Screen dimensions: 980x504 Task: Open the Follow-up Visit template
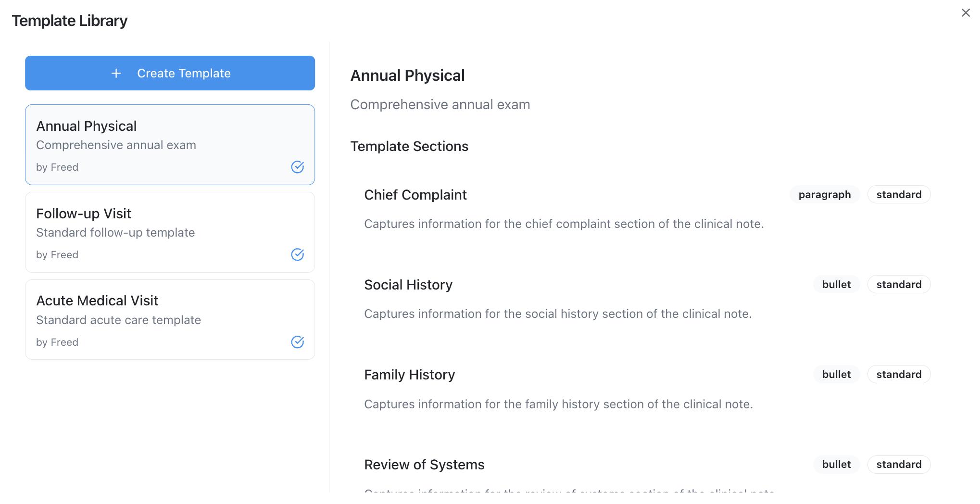170,232
